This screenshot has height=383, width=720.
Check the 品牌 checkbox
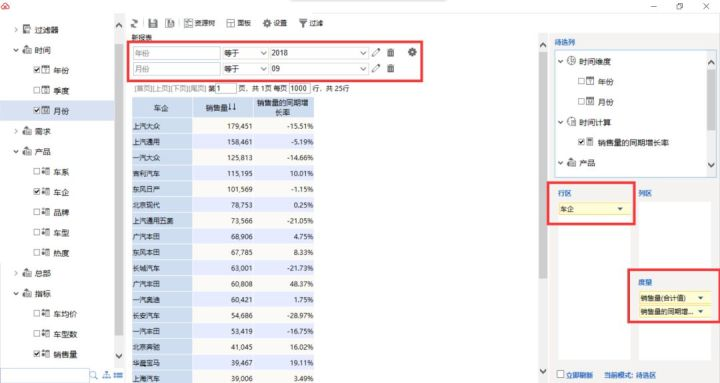(x=37, y=212)
